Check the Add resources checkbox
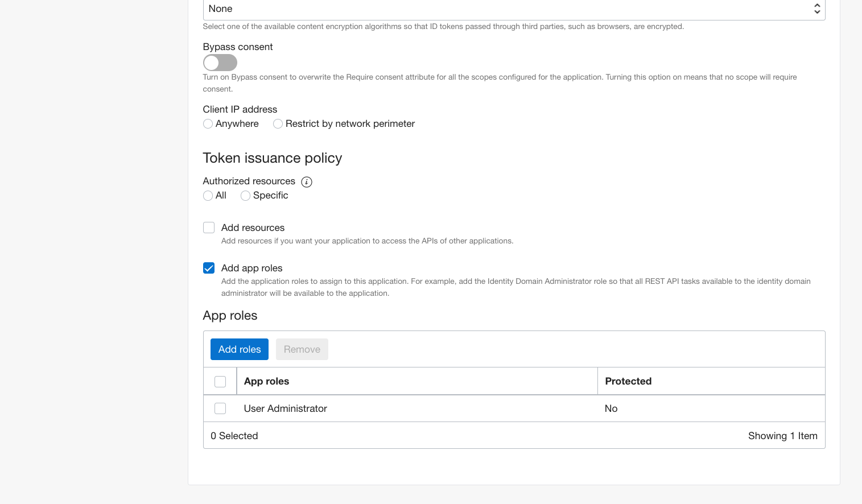The image size is (862, 504). [209, 227]
